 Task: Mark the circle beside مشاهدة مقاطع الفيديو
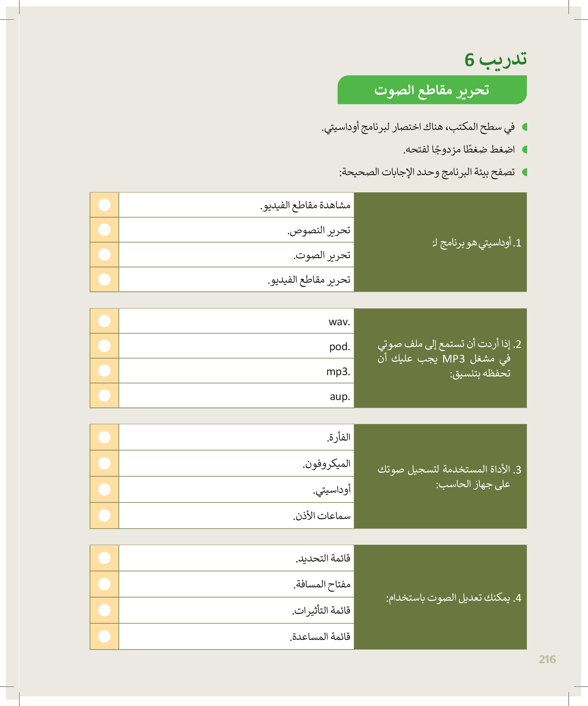pos(104,205)
